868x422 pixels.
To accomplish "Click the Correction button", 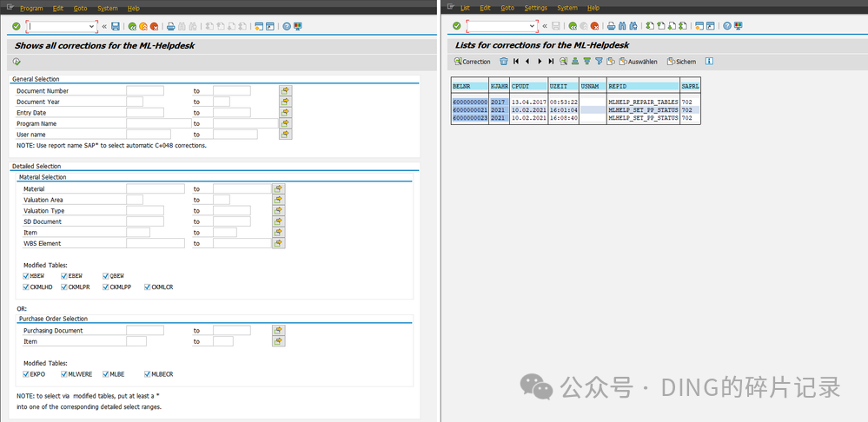I will click(473, 62).
